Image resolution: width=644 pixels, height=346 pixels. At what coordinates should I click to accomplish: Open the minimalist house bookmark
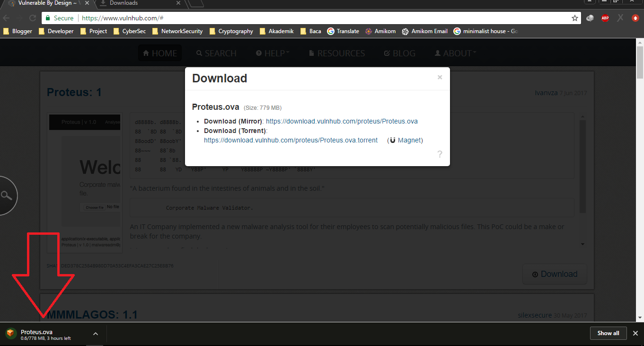(x=486, y=31)
